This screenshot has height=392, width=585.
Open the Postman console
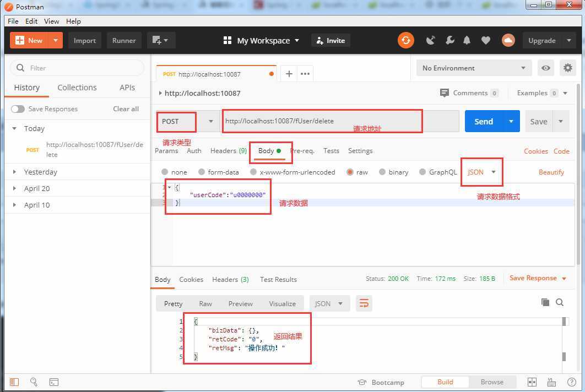54,382
